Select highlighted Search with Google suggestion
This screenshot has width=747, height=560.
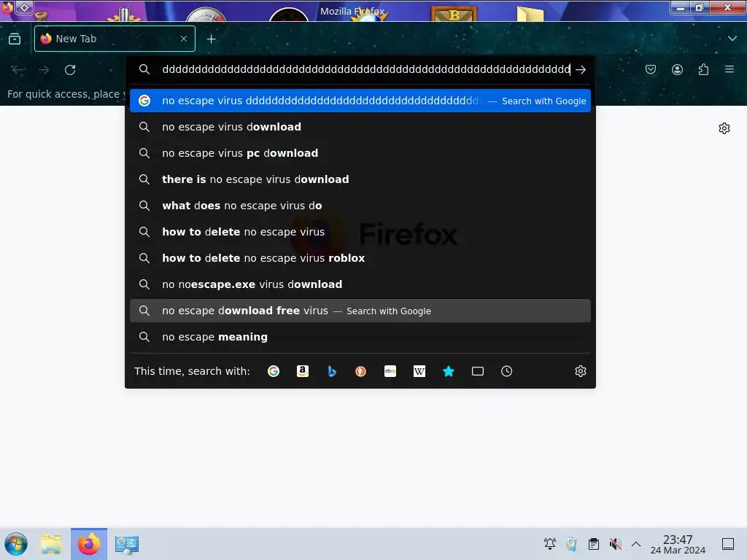pos(360,101)
